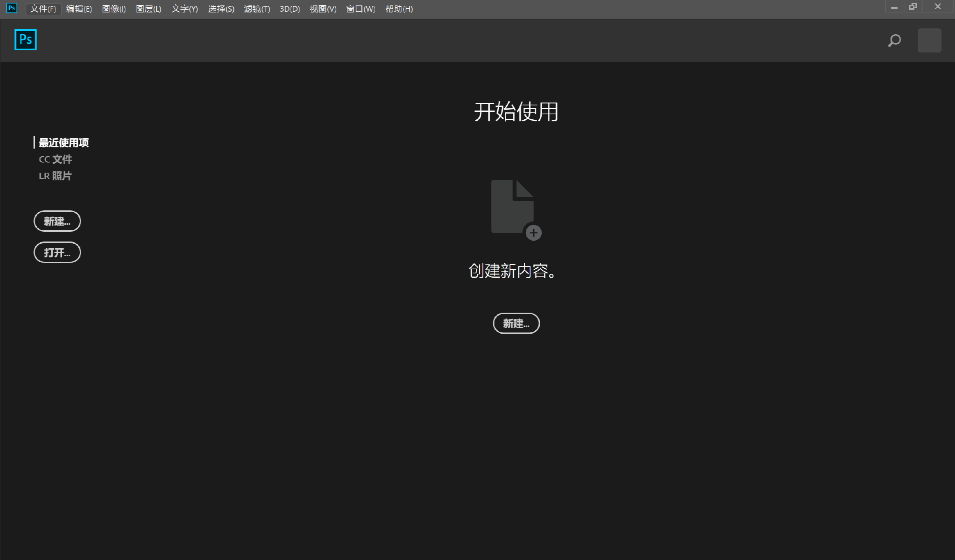955x560 pixels.
Task: Select CC 文件 in the left sidebar
Action: click(55, 159)
